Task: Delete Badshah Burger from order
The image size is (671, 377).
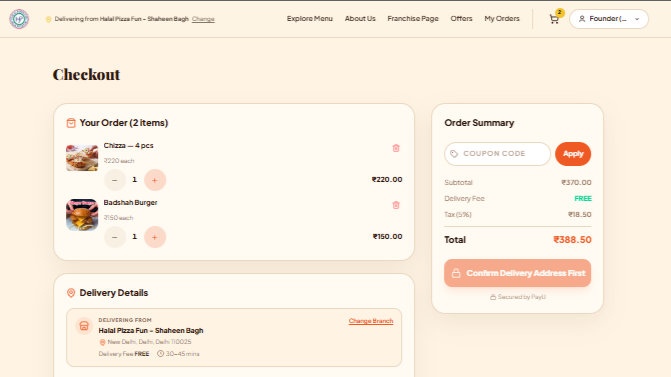Action: (396, 205)
